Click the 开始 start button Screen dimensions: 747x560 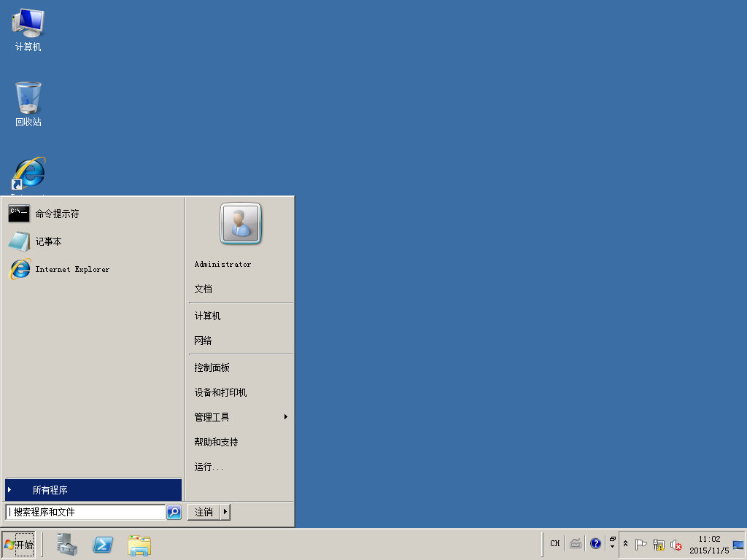pos(18,544)
